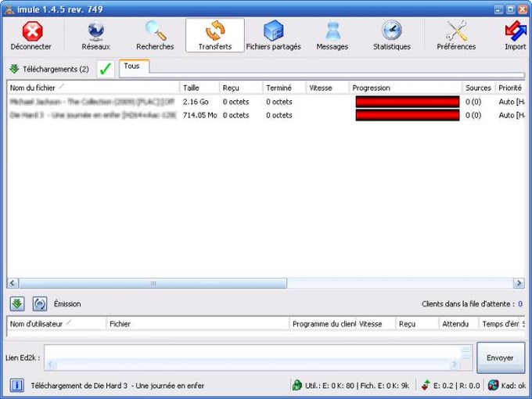Click the Émission label
The width and height of the screenshot is (532, 399).
[67, 304]
